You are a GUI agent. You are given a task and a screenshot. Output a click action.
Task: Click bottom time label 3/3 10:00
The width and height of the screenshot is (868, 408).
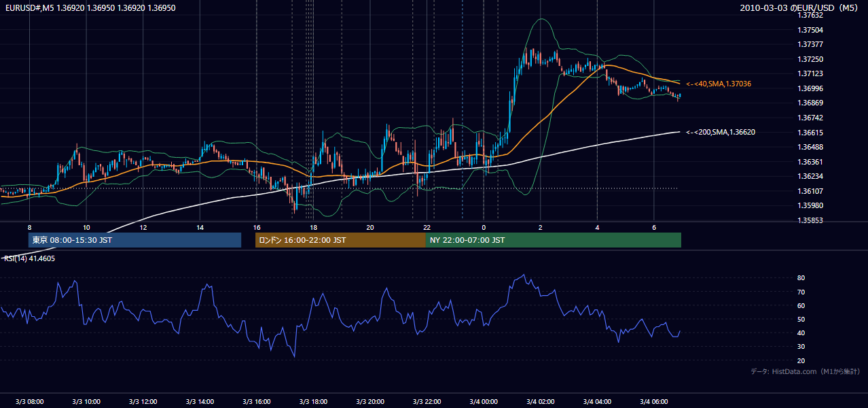coord(86,401)
